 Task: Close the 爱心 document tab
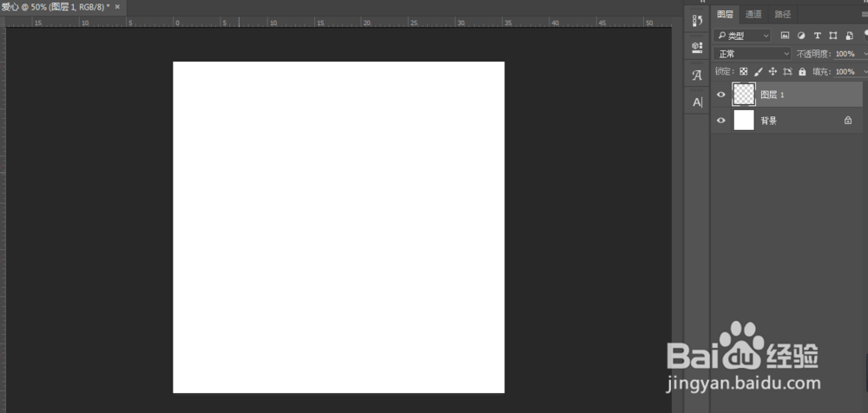(117, 7)
